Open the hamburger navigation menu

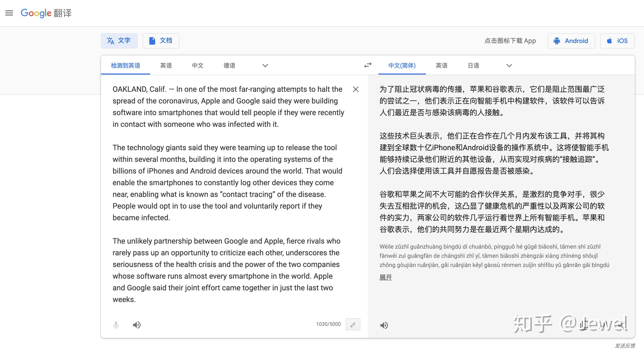9,13
